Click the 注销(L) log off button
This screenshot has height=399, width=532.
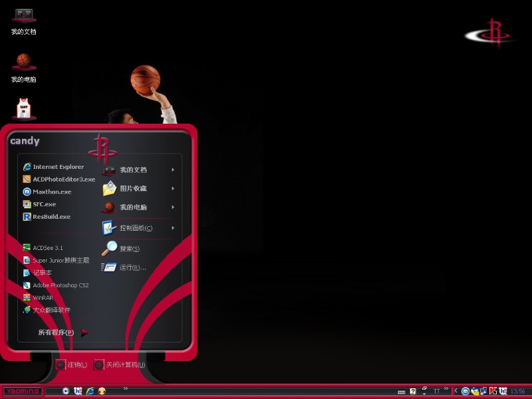[71, 364]
